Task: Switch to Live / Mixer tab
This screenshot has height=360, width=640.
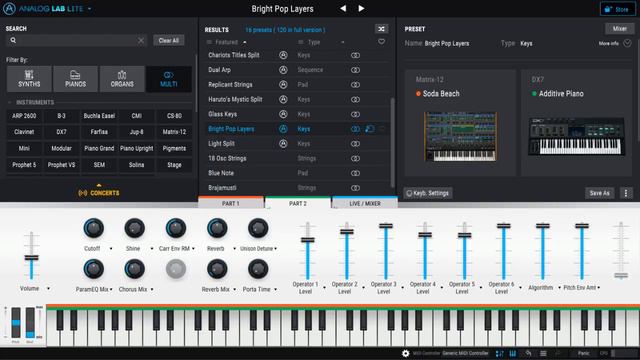Action: coord(365,203)
